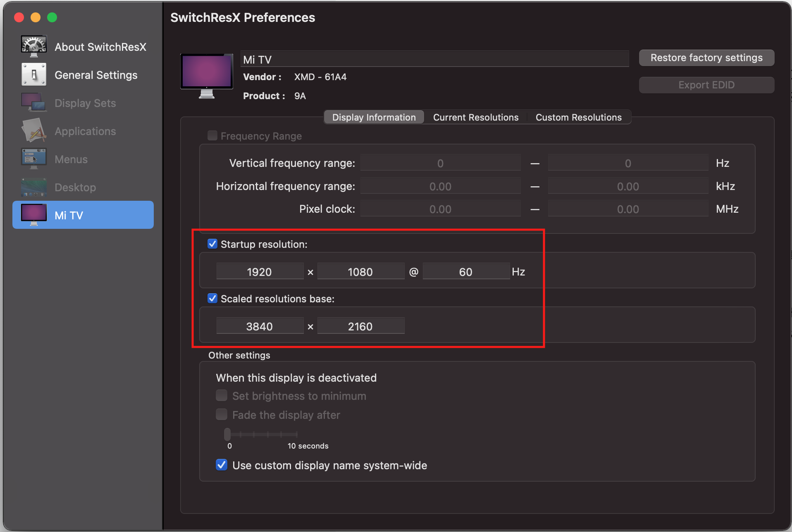Open the Current Resolutions tab

[476, 117]
